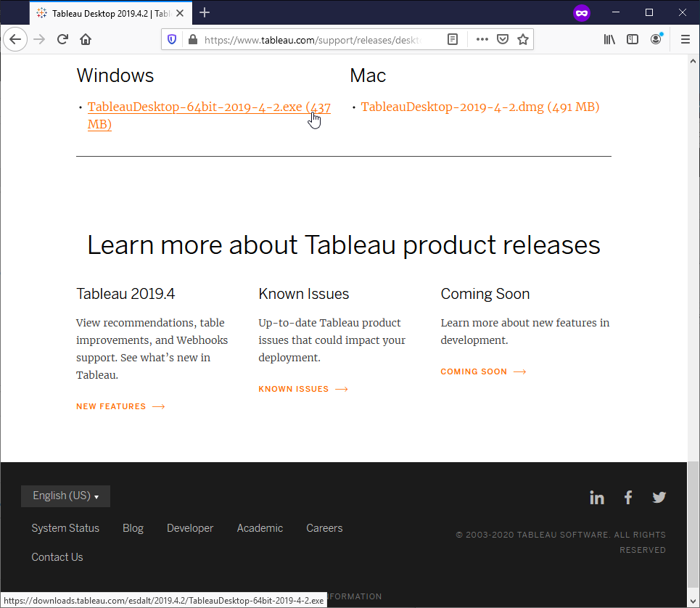Click the forward navigation arrow
700x608 pixels.
click(x=39, y=40)
